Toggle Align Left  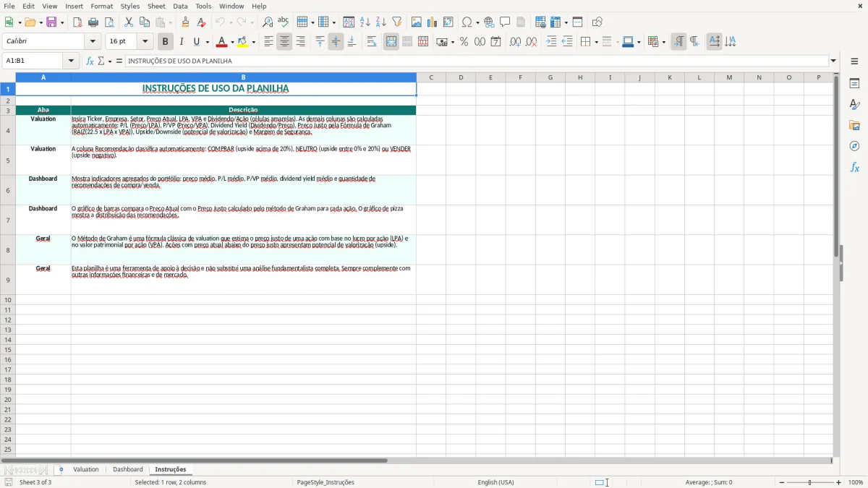click(x=269, y=42)
